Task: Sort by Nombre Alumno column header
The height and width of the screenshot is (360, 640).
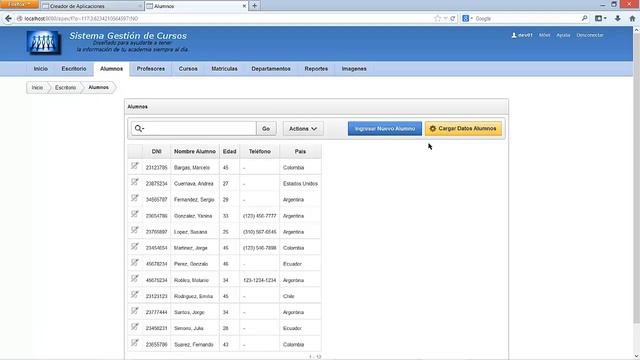Action: (x=195, y=151)
